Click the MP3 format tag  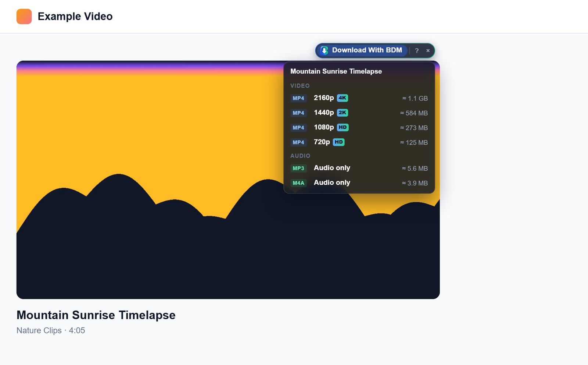pos(298,168)
